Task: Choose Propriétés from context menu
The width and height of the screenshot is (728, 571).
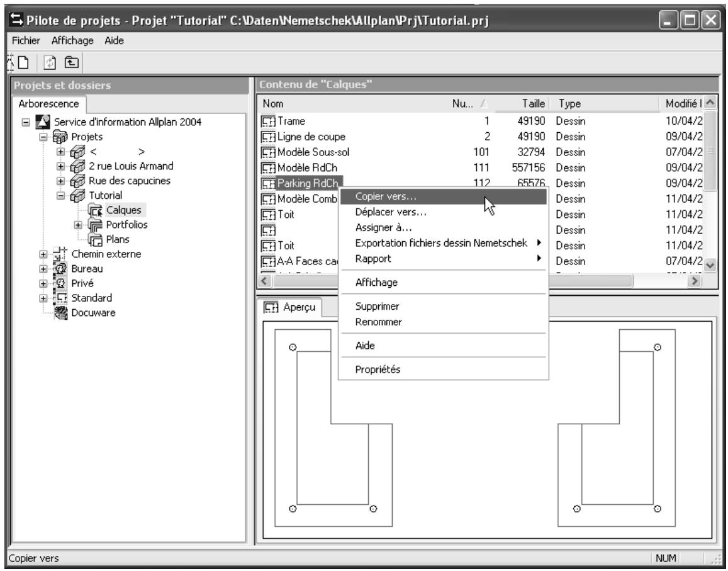Action: [x=444, y=370]
